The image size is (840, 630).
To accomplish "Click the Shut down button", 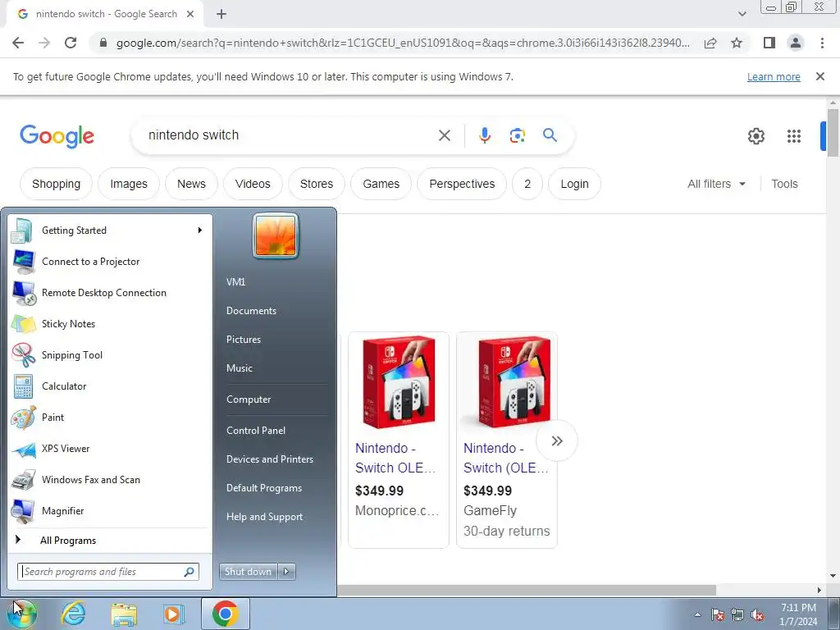I will click(x=249, y=572).
